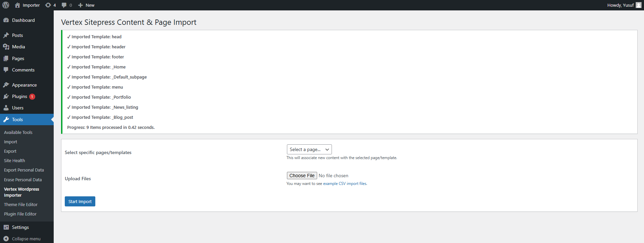Open the user avatar next to Howdy, Yusuf

639,5
